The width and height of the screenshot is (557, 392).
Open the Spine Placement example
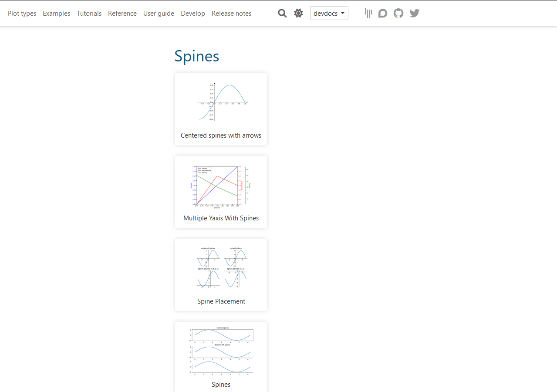[221, 301]
